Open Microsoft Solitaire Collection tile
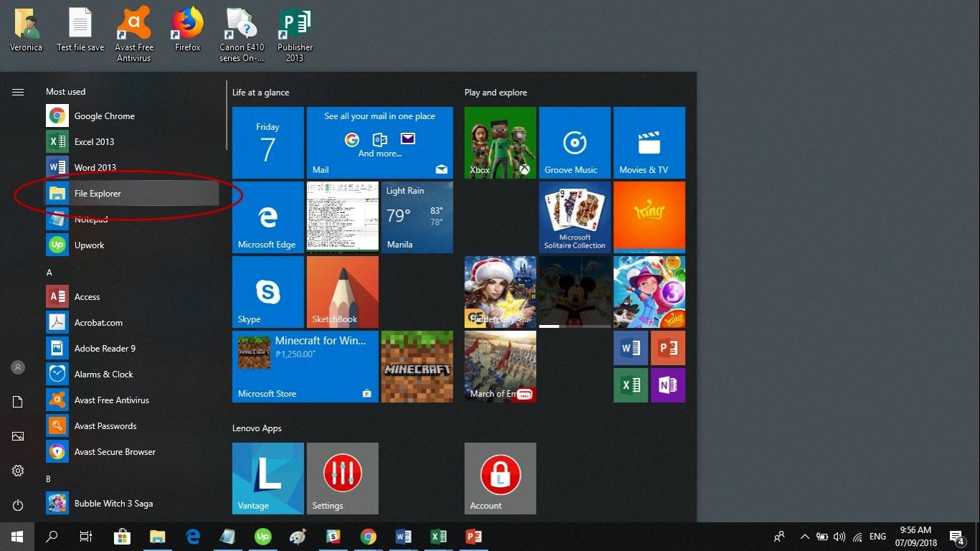The image size is (980, 551). click(575, 217)
